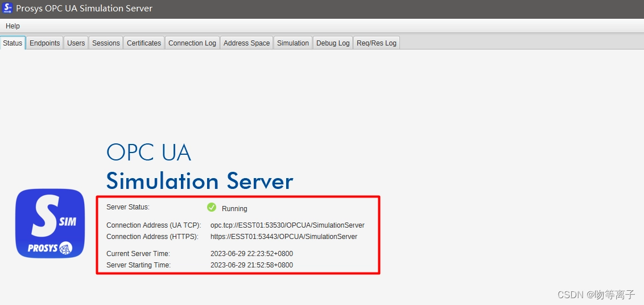
Task: Open the Req/Res Log tab
Action: [377, 43]
